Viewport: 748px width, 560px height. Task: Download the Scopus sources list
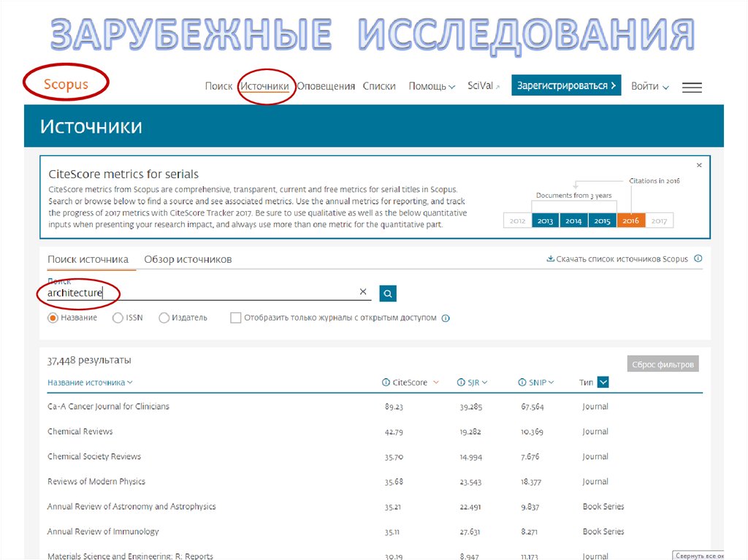(x=617, y=259)
